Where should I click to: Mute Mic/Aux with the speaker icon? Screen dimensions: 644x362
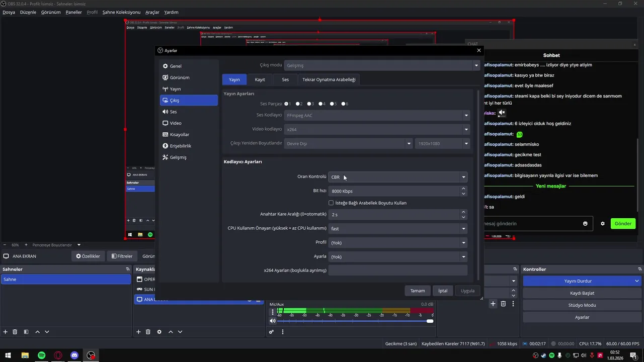273,321
